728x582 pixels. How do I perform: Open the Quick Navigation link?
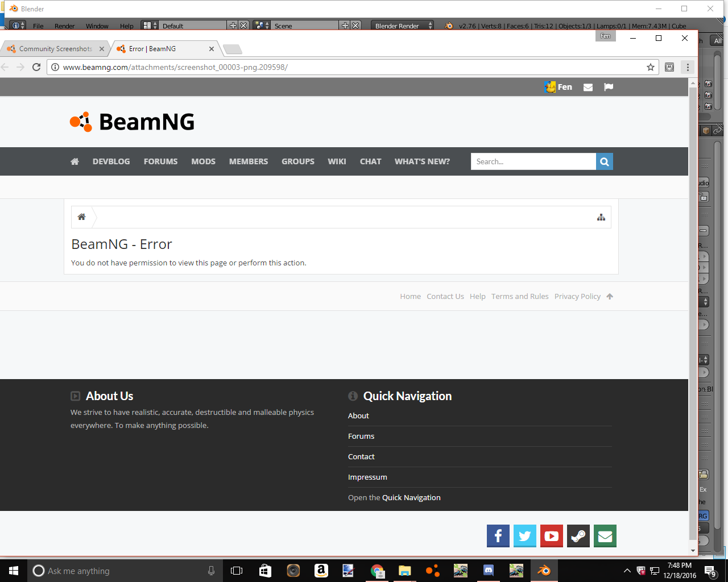[x=411, y=497]
